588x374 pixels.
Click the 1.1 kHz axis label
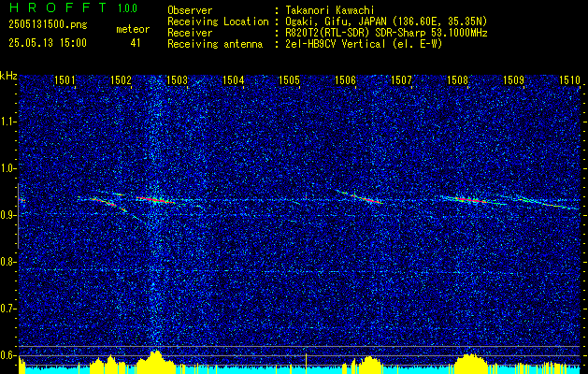click(x=7, y=122)
